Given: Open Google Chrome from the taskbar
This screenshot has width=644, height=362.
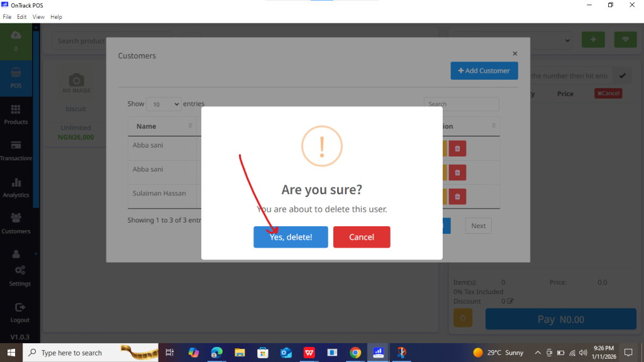Looking at the screenshot, I should [x=355, y=353].
